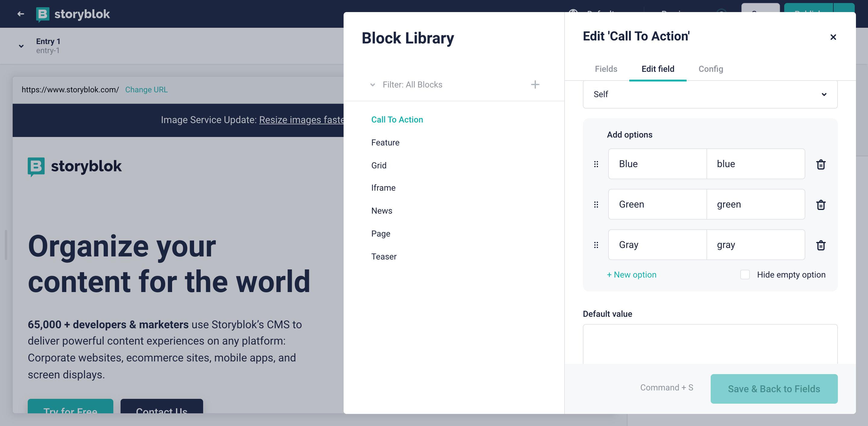Click the storyblok logo in the page preview
Screen dimensions: 868x426
pyautogui.click(x=74, y=166)
